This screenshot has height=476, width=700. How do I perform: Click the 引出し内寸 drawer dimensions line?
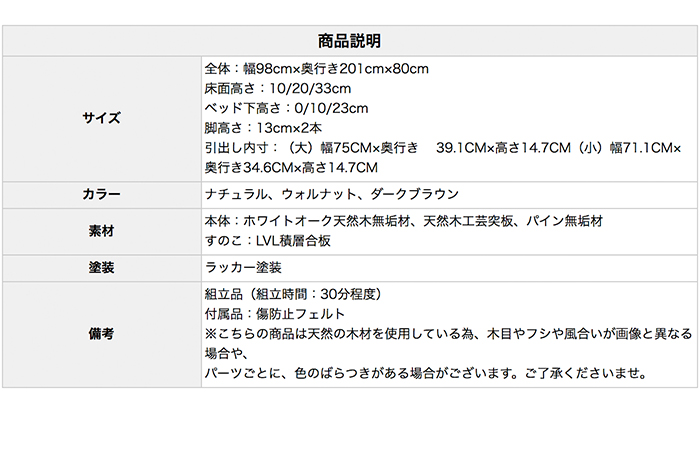(x=441, y=148)
